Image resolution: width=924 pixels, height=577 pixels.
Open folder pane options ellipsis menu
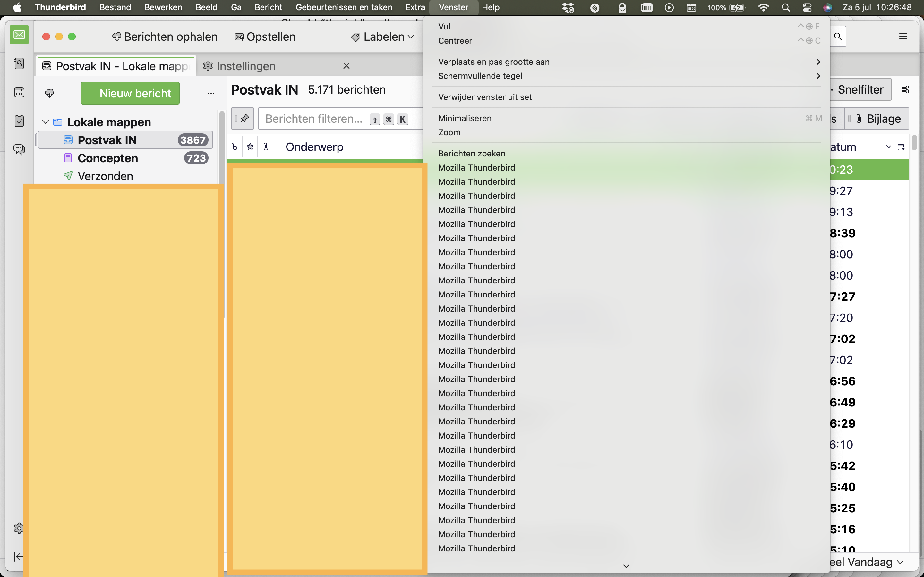(211, 93)
